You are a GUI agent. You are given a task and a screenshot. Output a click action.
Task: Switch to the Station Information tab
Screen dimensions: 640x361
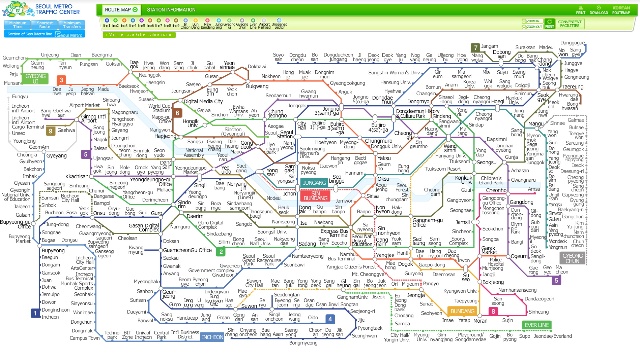click(x=171, y=9)
